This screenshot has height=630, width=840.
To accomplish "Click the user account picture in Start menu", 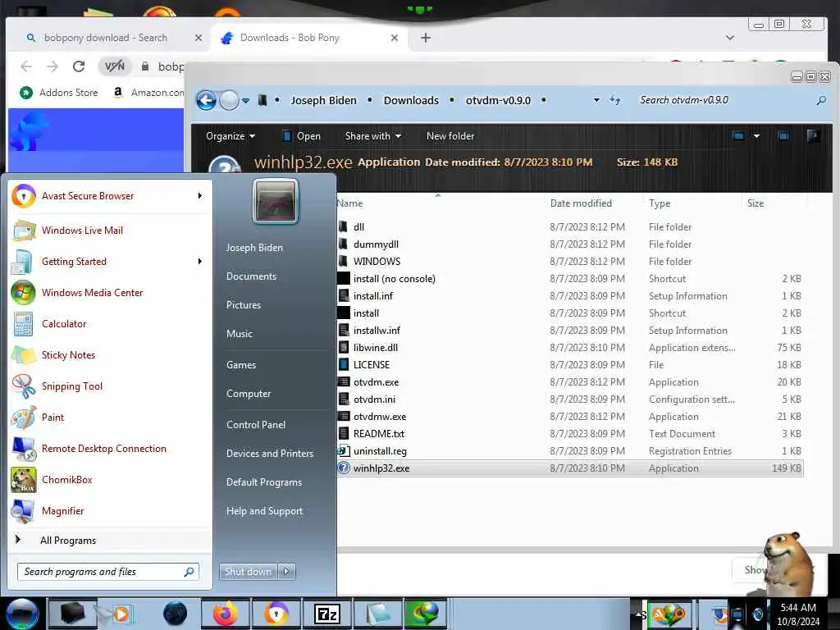I will pos(275,201).
